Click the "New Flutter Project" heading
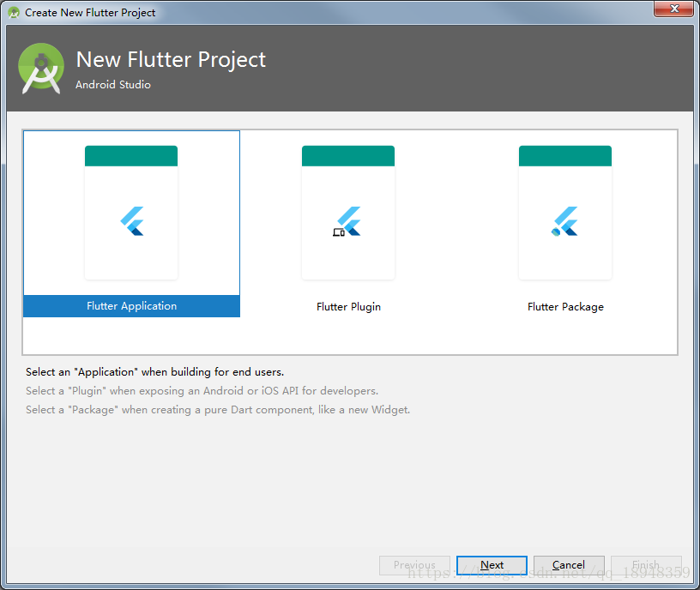 coord(171,60)
